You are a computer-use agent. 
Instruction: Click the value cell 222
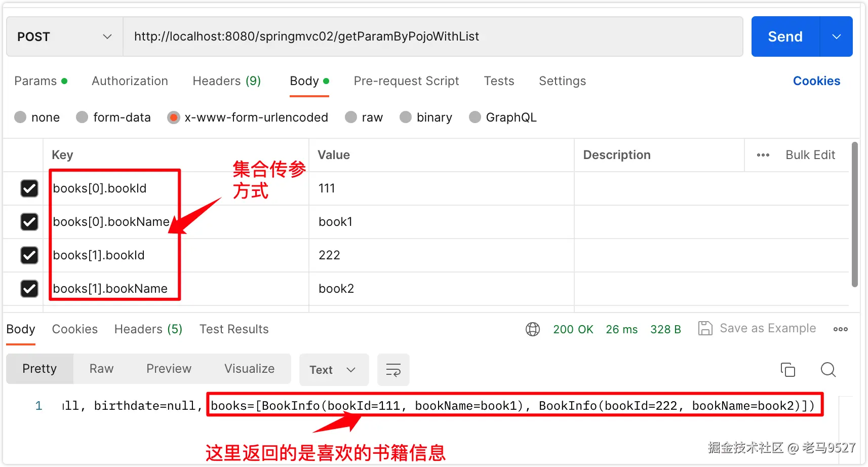tap(441, 255)
